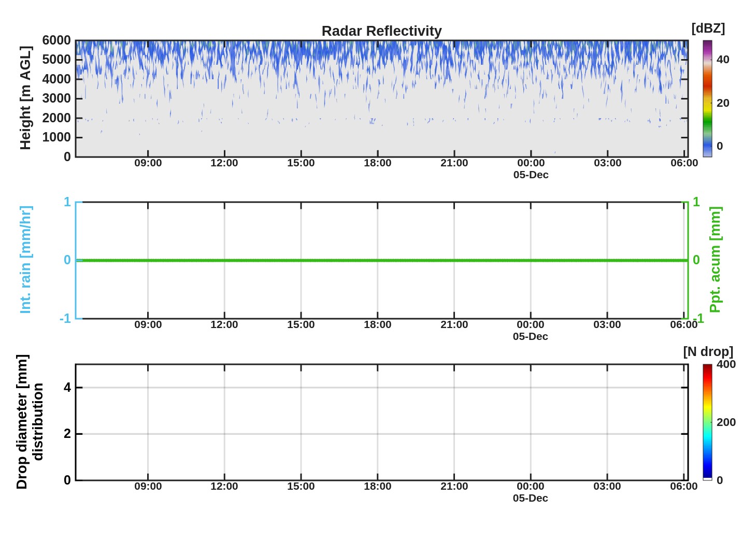Click the Height [m AGL] axis label
The image size is (756, 540).
pyautogui.click(x=25, y=98)
